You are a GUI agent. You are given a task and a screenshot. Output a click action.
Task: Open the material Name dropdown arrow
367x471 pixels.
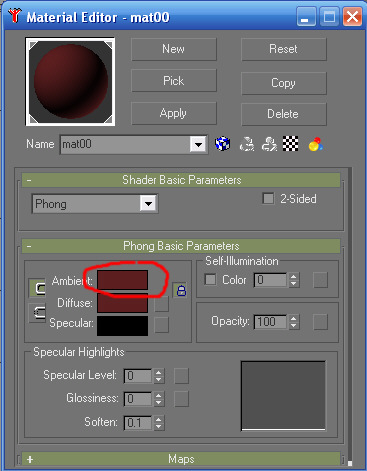(x=198, y=145)
